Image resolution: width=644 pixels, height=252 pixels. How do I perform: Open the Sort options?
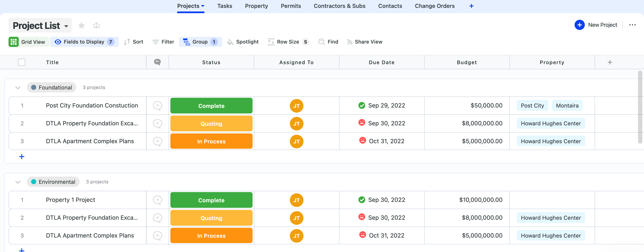133,42
